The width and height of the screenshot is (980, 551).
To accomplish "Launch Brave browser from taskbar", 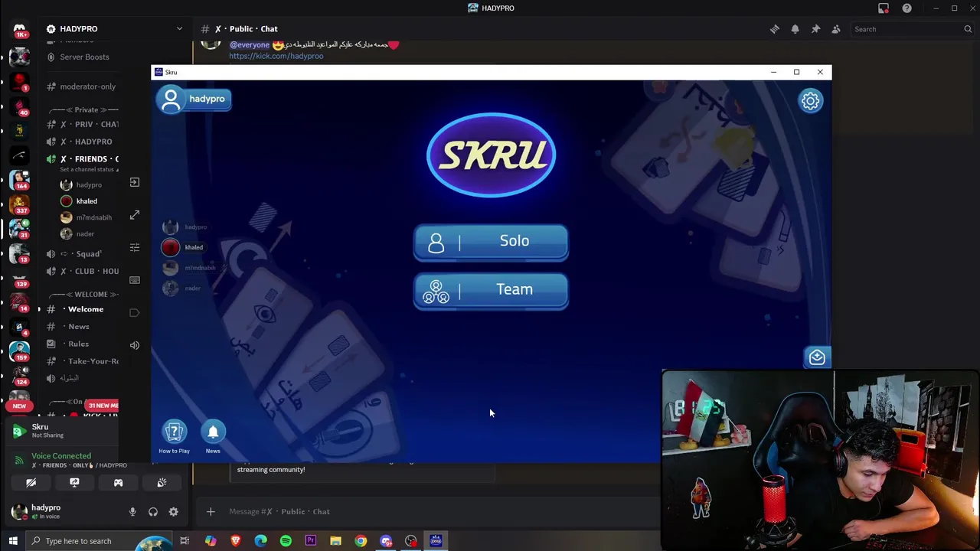I will click(235, 541).
